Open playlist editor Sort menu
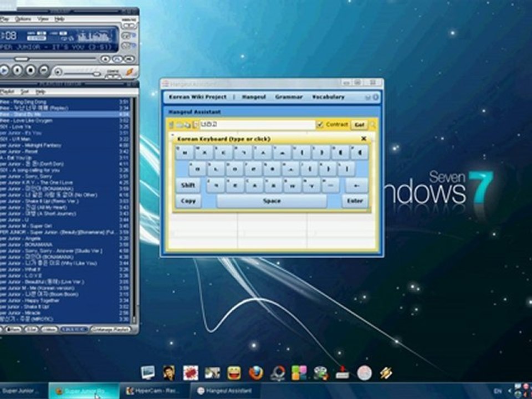 (25, 92)
